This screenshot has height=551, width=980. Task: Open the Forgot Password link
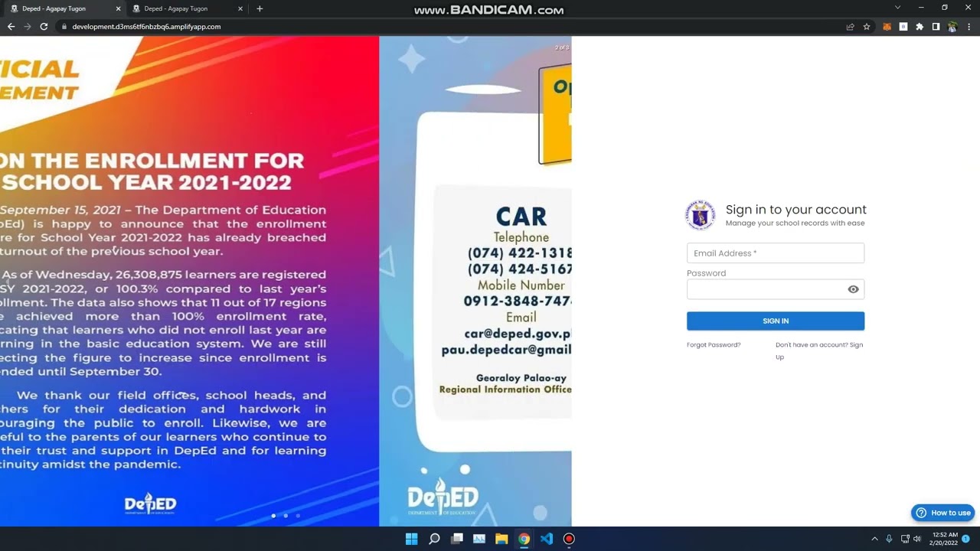[x=714, y=345]
